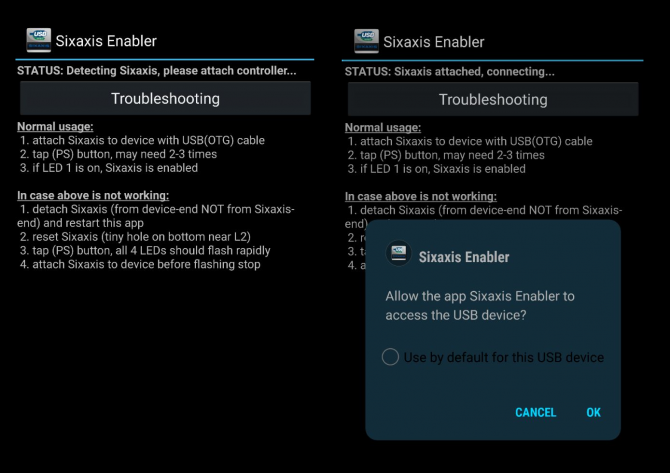This screenshot has width=670, height=473.
Task: Click the 'Normal usage:' heading on right screen
Action: (x=383, y=127)
